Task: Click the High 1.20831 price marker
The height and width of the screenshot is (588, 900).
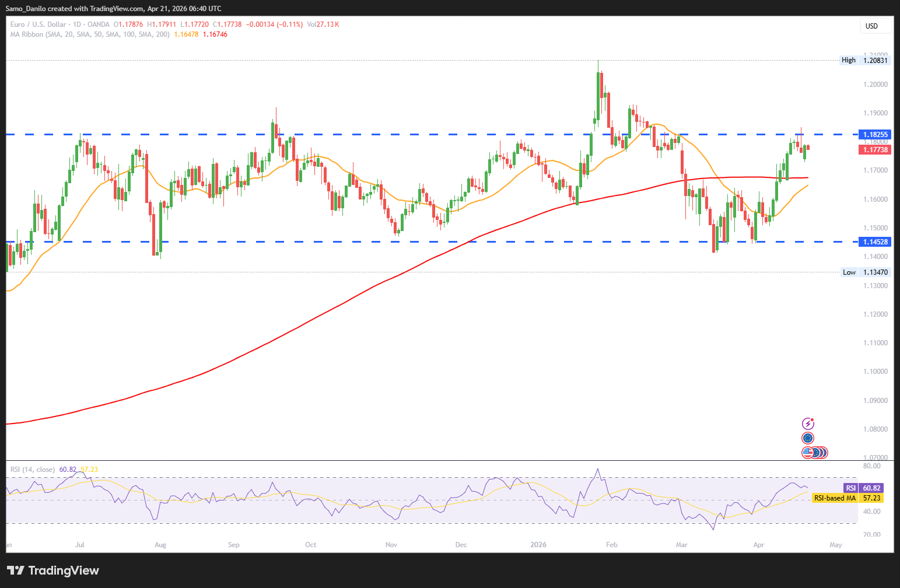Action: pyautogui.click(x=865, y=60)
